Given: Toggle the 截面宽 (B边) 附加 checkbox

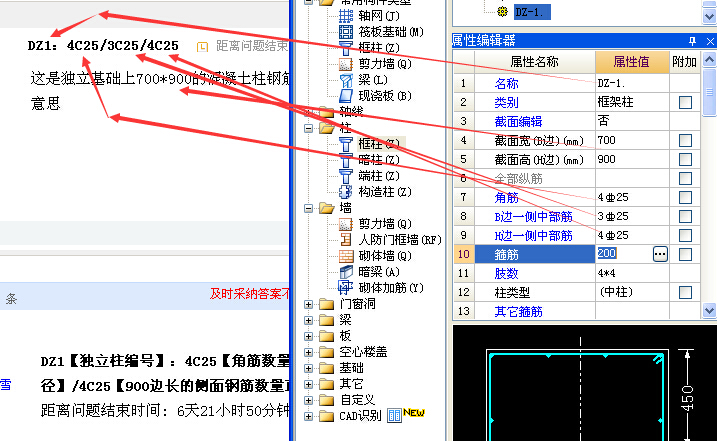Looking at the screenshot, I should (x=685, y=140).
